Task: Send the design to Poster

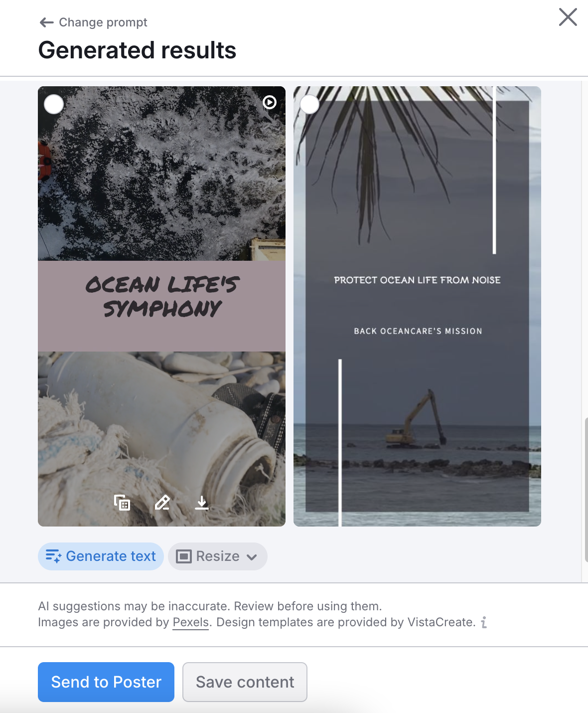Action: tap(106, 682)
